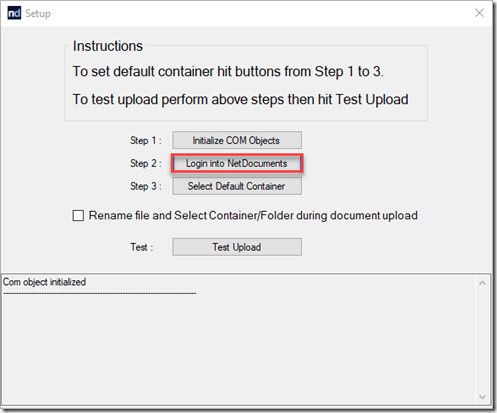Click Select Default Container button

pos(237,186)
